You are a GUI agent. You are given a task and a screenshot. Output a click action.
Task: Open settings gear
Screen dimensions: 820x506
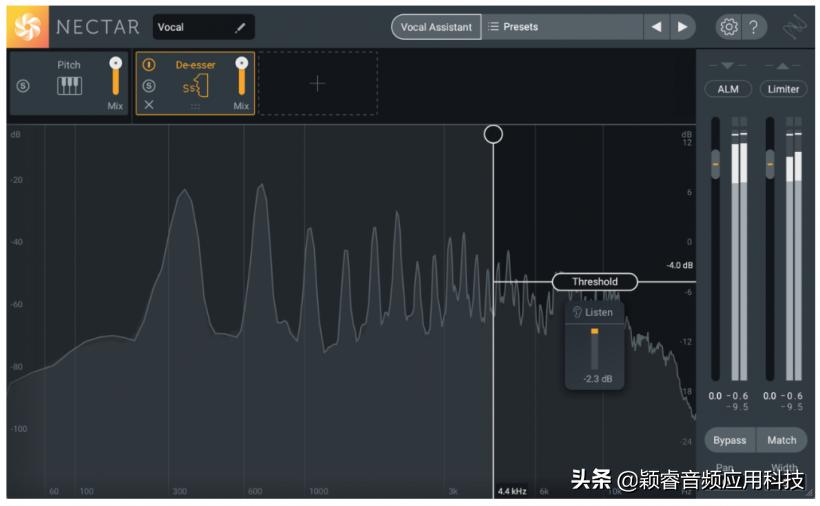click(728, 27)
